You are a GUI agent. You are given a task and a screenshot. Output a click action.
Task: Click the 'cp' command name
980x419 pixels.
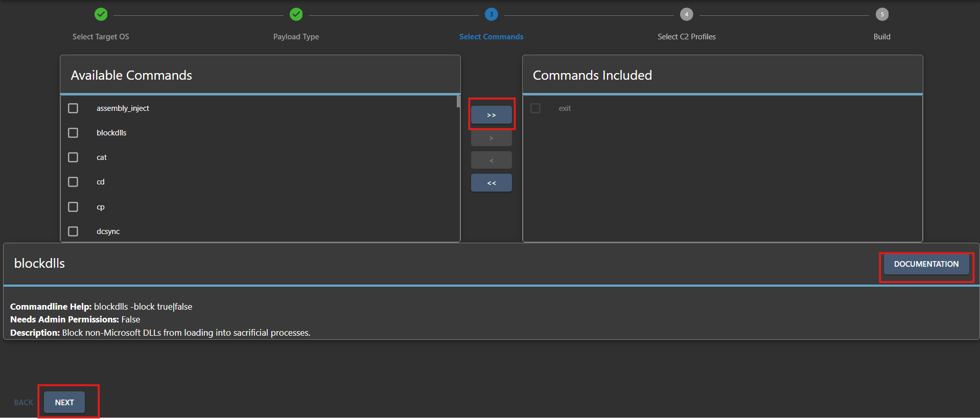click(101, 207)
